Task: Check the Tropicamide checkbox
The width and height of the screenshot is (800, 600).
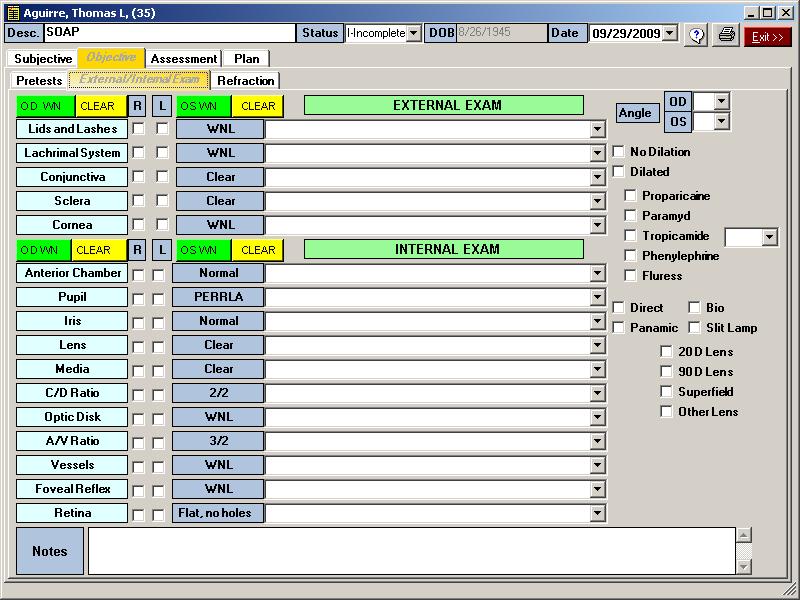Action: pos(632,236)
